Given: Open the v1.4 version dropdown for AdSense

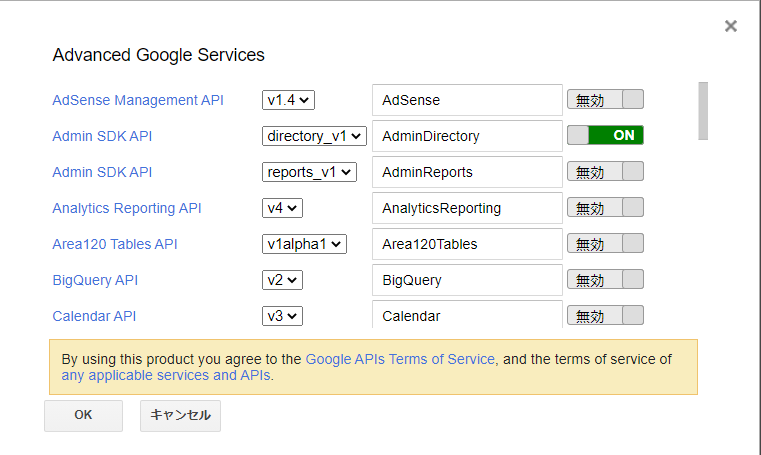Looking at the screenshot, I should click(288, 100).
